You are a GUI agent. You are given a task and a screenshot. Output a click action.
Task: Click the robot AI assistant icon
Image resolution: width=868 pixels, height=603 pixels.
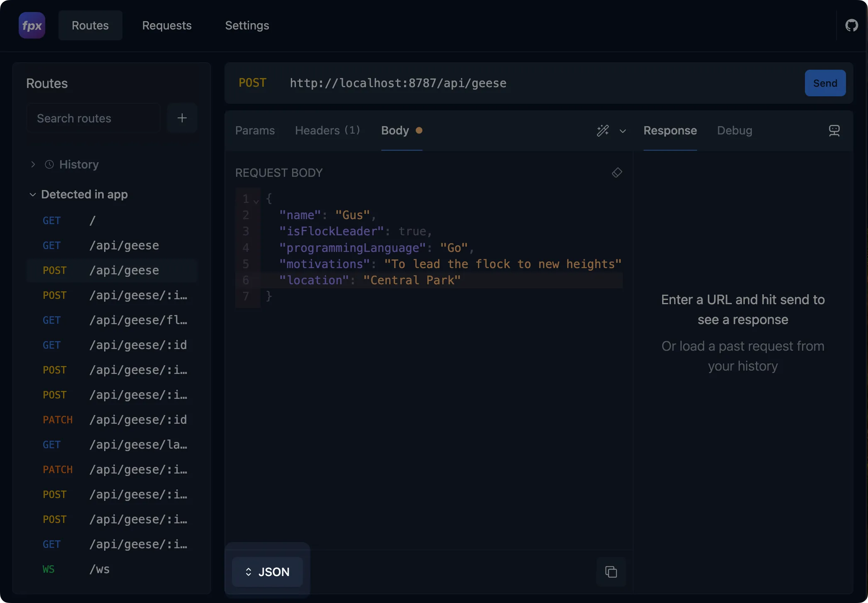834,131
